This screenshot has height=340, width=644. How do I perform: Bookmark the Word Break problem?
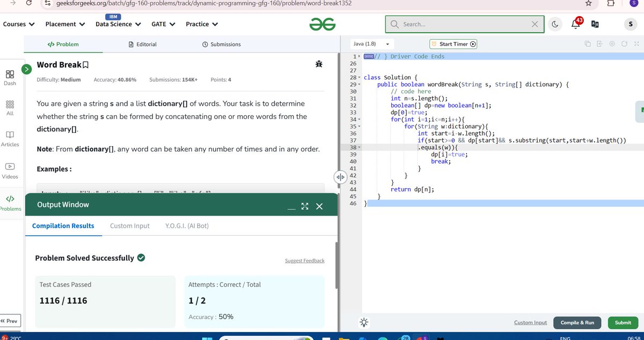click(86, 64)
